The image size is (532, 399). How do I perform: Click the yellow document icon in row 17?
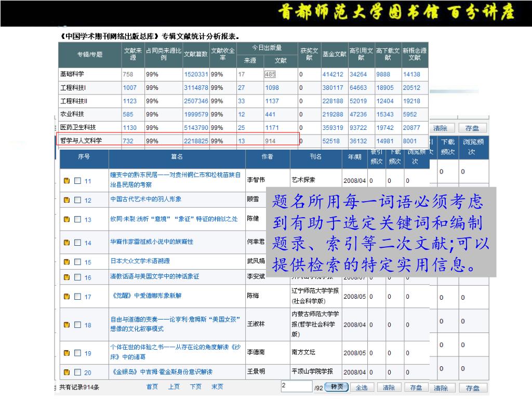67,297
